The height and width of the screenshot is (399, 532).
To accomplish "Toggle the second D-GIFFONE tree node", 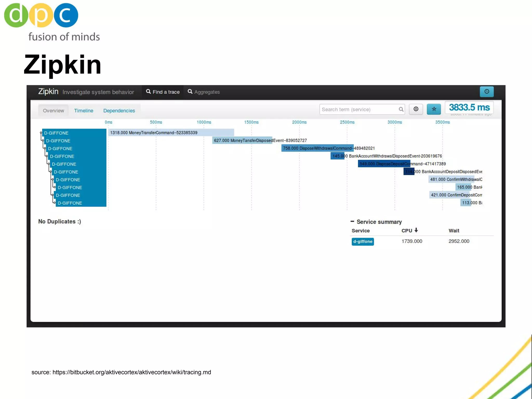I will coord(43,141).
